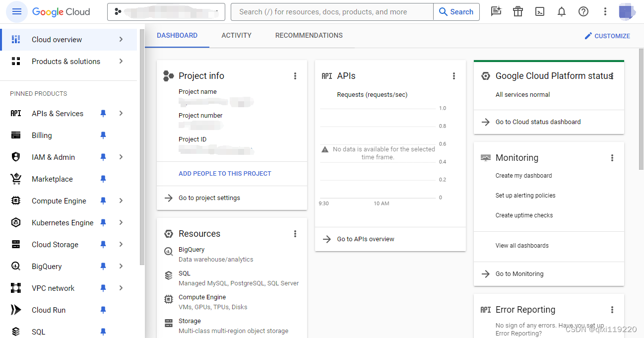Open the top bar three-dot settings menu
Image resolution: width=644 pixels, height=338 pixels.
(605, 12)
